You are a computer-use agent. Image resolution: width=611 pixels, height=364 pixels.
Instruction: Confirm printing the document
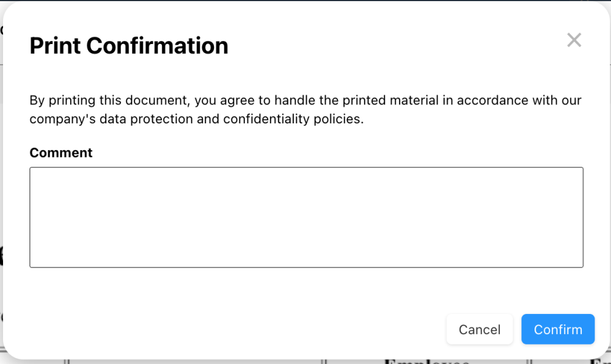click(x=557, y=329)
